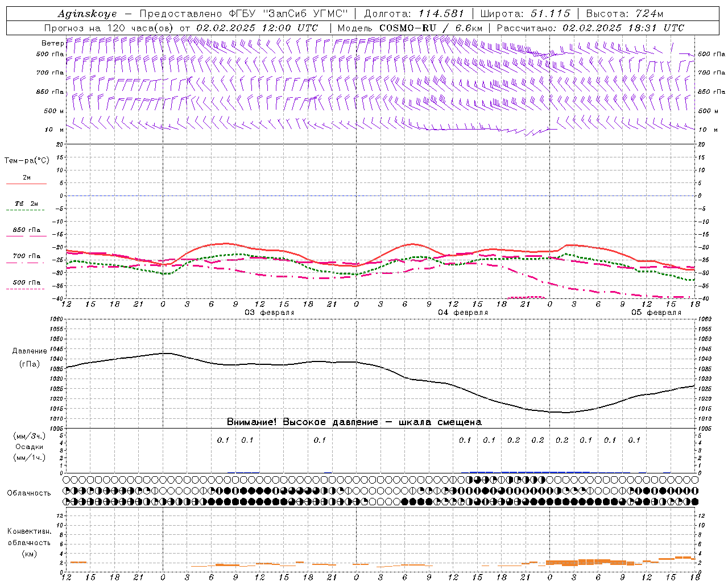728x582 pixels.
Task: Click 500 гПа in the temperature legend
Action: tap(26, 282)
